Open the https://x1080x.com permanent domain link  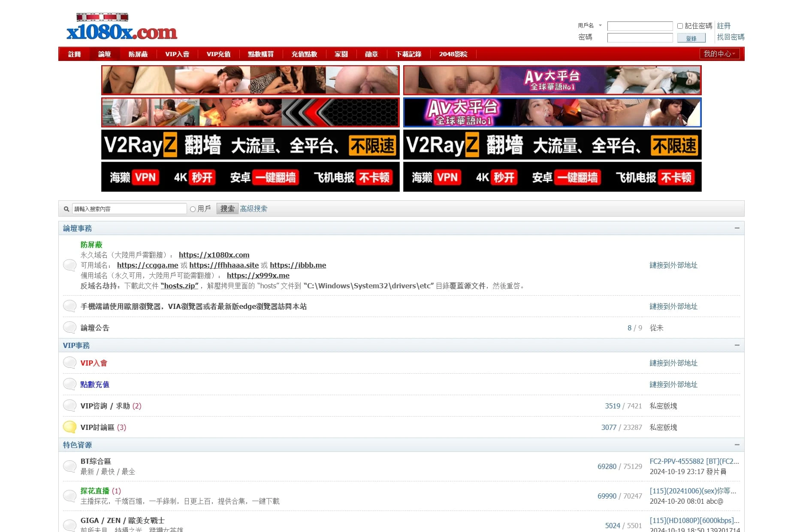click(214, 255)
